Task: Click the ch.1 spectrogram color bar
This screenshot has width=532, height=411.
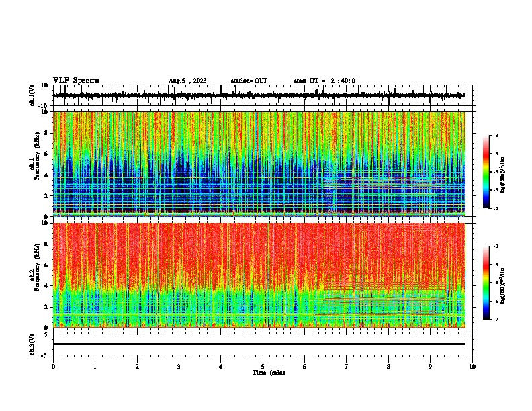Action: [486, 172]
